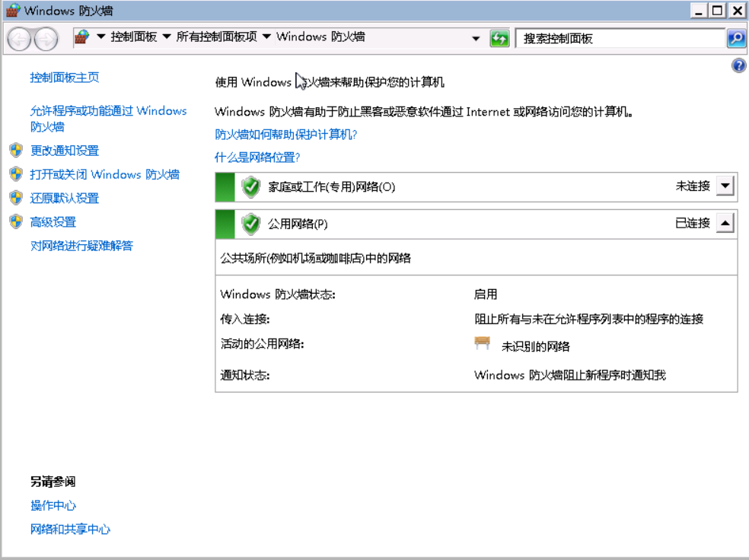Open 允许程序或功能通过 Windows 防火墙 link

(108, 119)
